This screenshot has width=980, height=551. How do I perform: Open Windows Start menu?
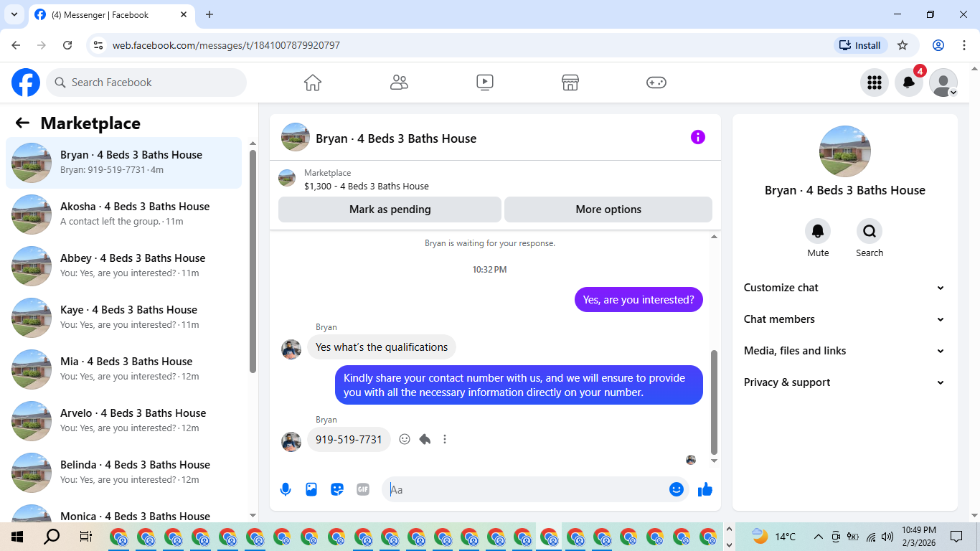17,537
